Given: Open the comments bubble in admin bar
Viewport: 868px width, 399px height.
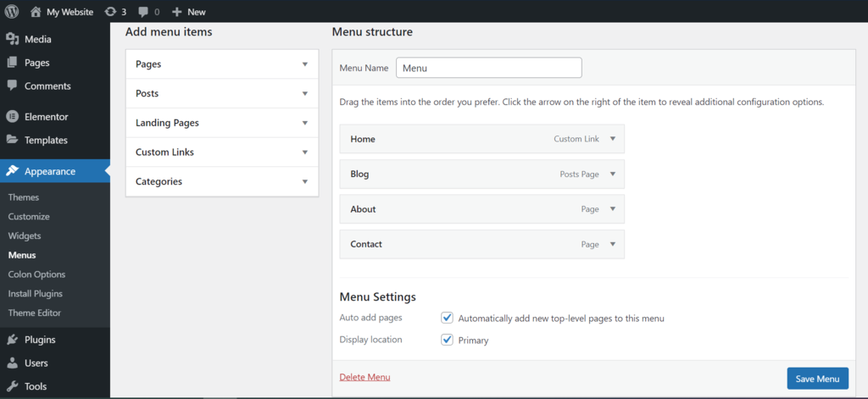Looking at the screenshot, I should (x=143, y=12).
